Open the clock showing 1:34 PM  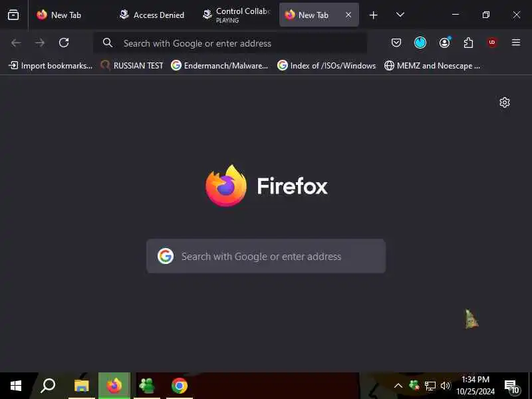pos(475,386)
